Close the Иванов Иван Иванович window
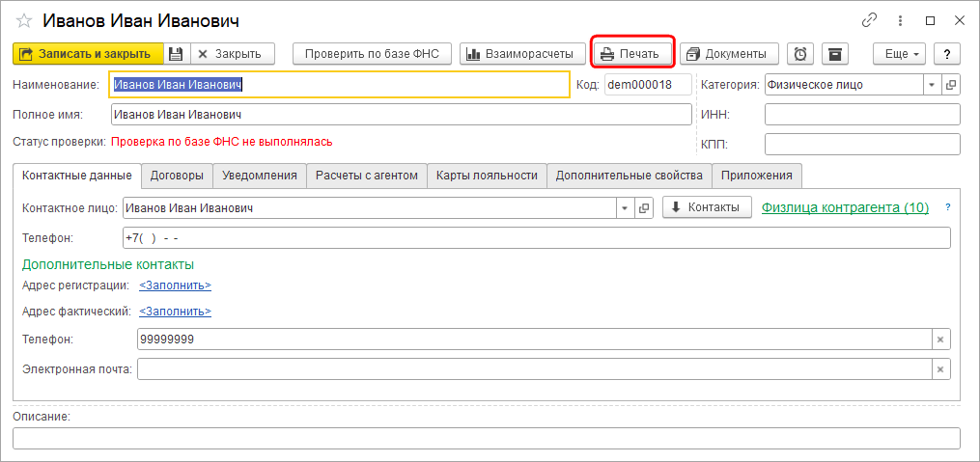Screen dimensions: 980x462 (x=960, y=20)
